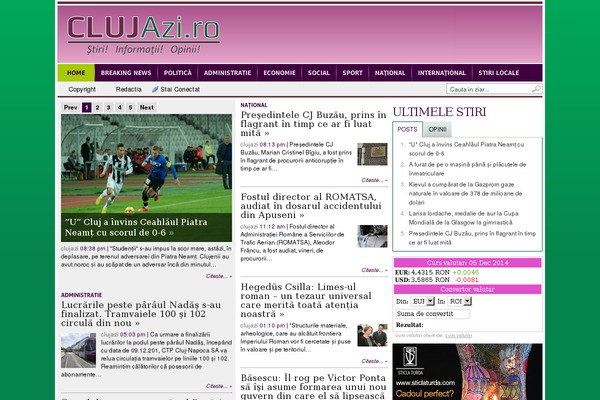Select slide page 2
The width and height of the screenshot is (600, 400).
(98, 108)
